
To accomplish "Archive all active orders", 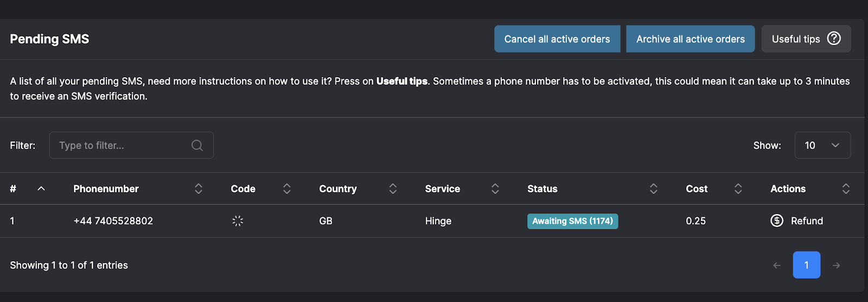I will coord(690,39).
